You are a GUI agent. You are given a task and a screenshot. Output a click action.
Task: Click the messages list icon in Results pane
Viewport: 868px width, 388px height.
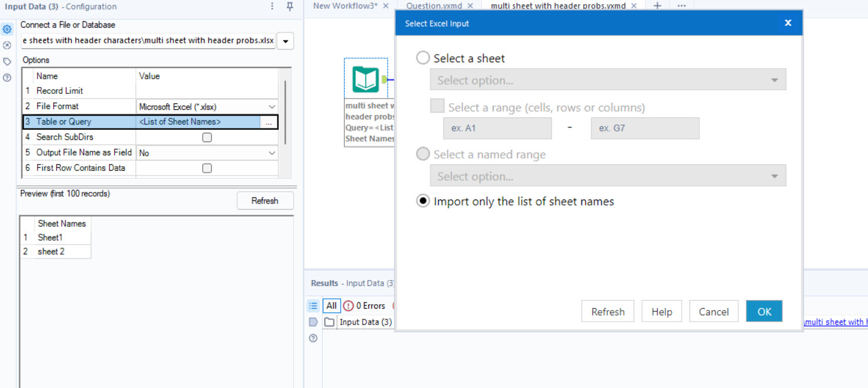click(x=312, y=305)
